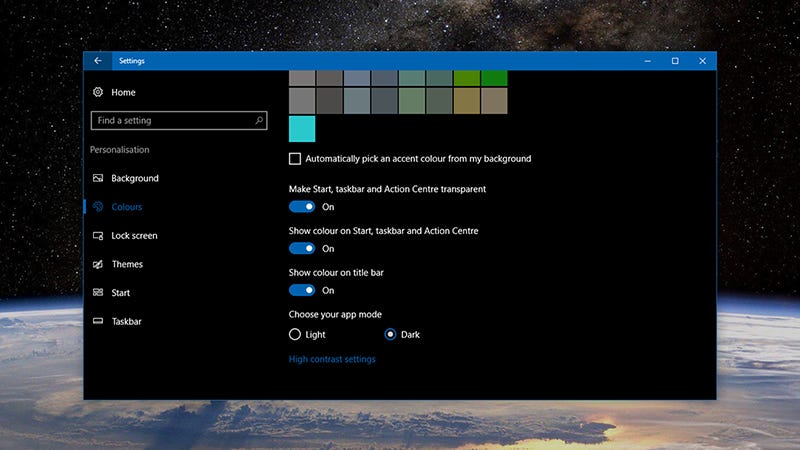Toggle show colour on Start, taskbar, Action Centre
The image size is (800, 450).
(302, 248)
